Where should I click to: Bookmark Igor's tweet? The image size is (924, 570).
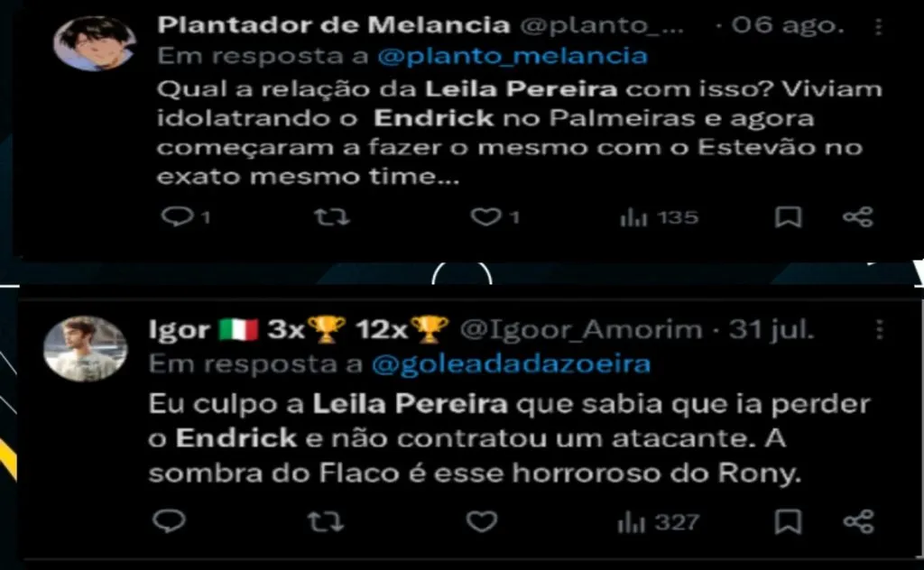coord(788,521)
